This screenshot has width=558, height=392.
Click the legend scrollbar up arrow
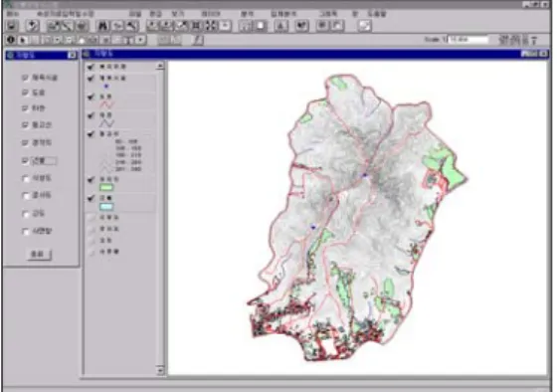160,66
